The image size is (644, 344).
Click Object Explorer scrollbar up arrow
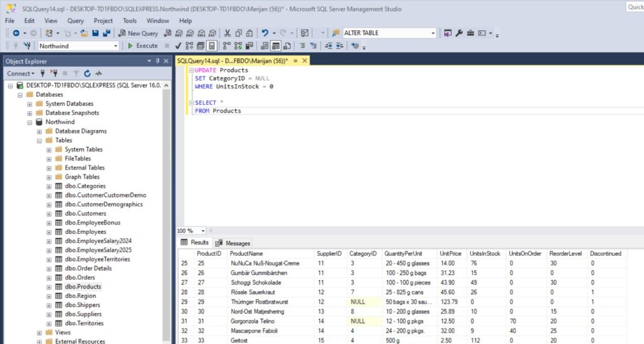[166, 86]
